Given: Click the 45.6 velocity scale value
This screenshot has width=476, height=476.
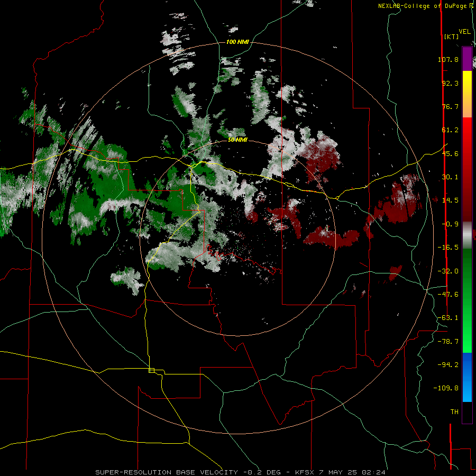Looking at the screenshot, I should tap(450, 153).
